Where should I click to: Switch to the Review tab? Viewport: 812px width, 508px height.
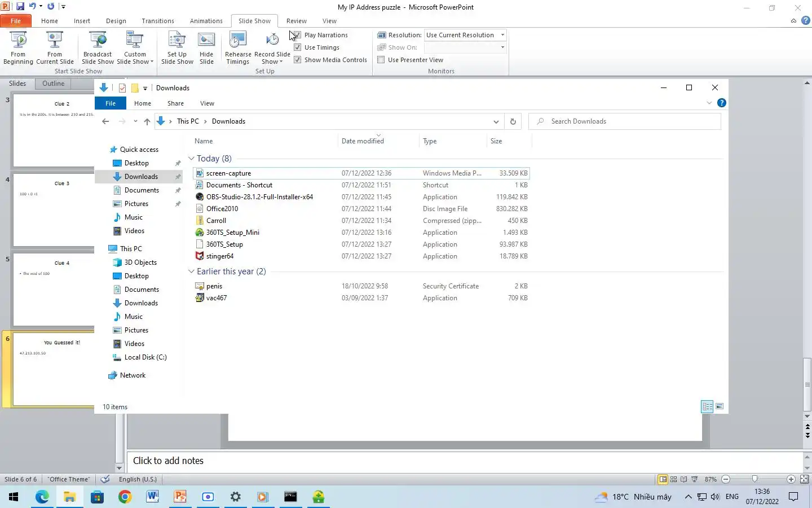pos(296,21)
